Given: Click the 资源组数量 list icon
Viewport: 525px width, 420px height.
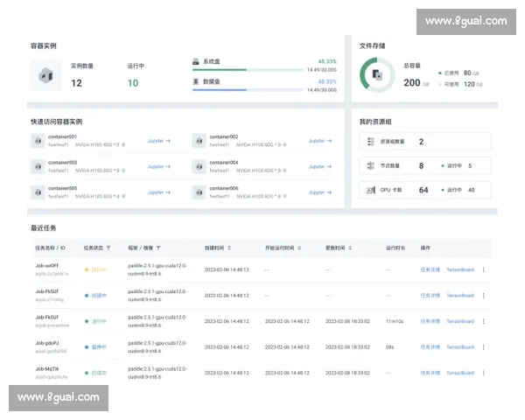Looking at the screenshot, I should (370, 142).
